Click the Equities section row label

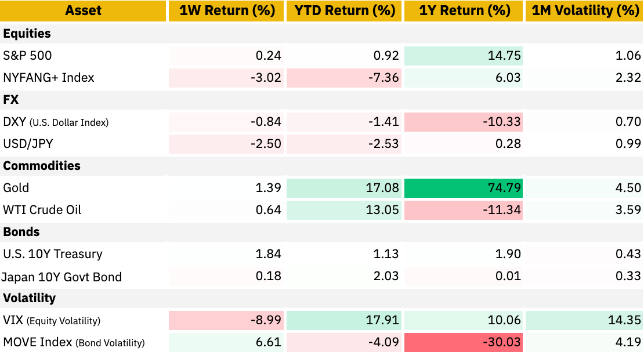pyautogui.click(x=27, y=34)
